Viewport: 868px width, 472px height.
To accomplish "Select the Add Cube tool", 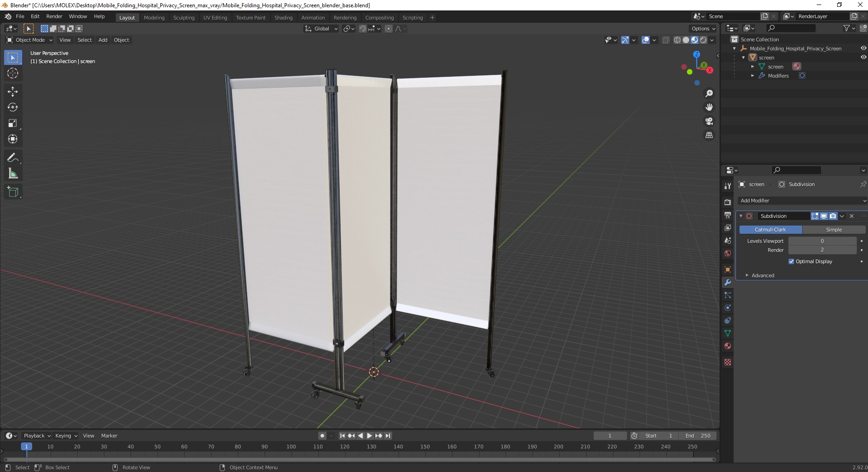I will 13,192.
